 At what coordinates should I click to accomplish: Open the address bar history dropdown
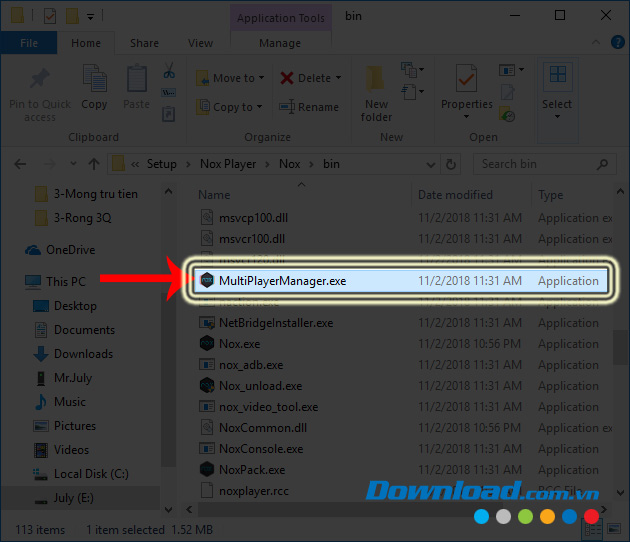(430, 164)
